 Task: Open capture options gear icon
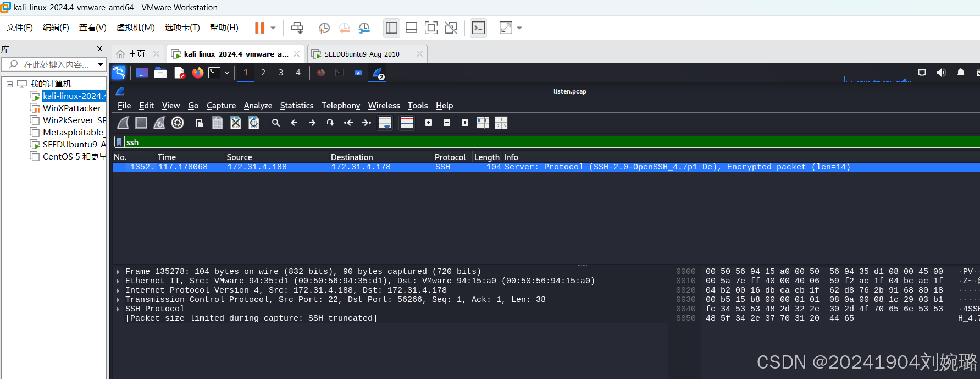point(178,123)
